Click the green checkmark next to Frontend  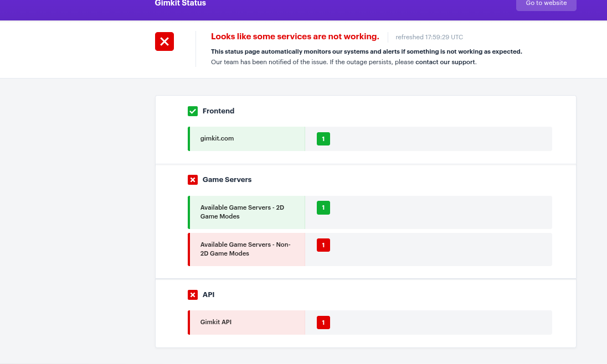pos(193,111)
